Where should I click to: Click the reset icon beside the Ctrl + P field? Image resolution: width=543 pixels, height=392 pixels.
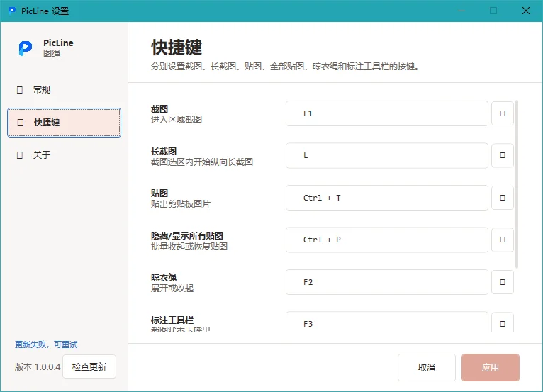[x=503, y=240]
